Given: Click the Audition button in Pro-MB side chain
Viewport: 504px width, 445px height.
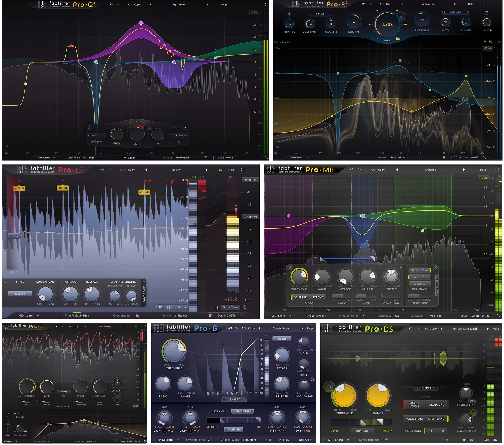Looking at the screenshot, I should click(x=419, y=284).
